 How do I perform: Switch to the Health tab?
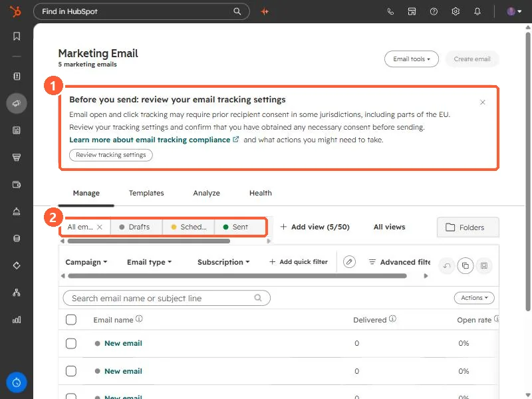pyautogui.click(x=261, y=193)
